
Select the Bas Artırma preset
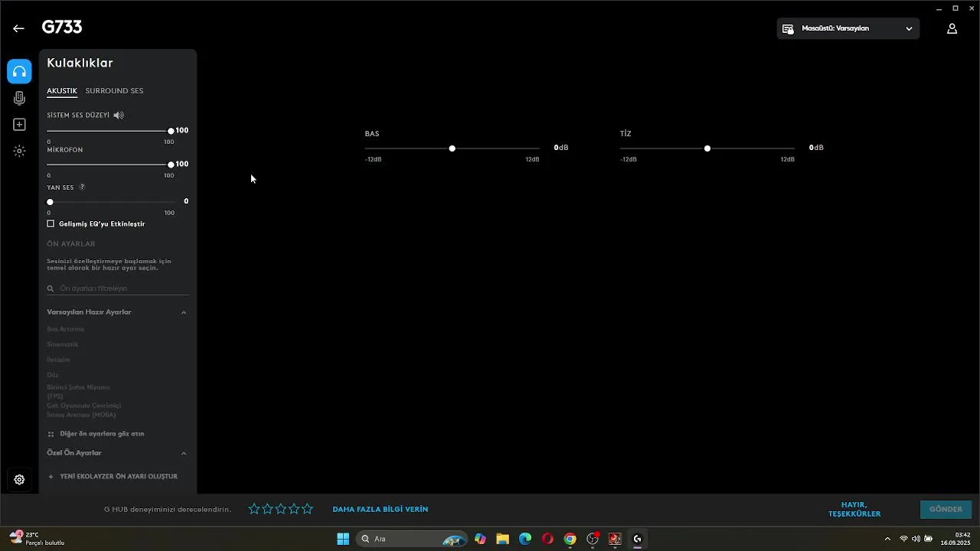[x=66, y=329]
